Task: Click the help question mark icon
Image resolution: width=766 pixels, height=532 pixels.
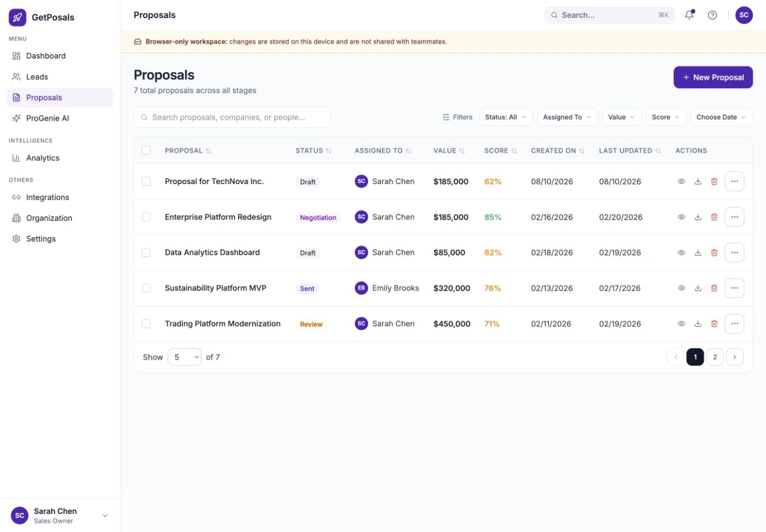Action: coord(712,15)
